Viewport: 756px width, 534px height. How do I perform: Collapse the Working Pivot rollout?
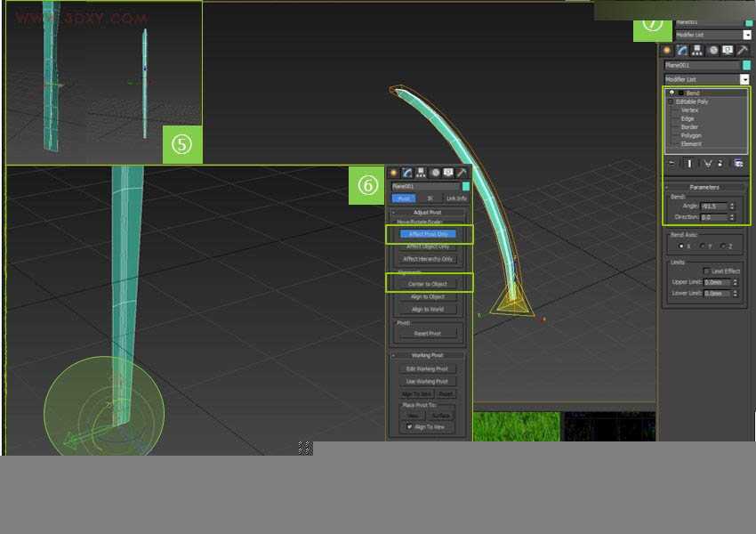pos(427,355)
